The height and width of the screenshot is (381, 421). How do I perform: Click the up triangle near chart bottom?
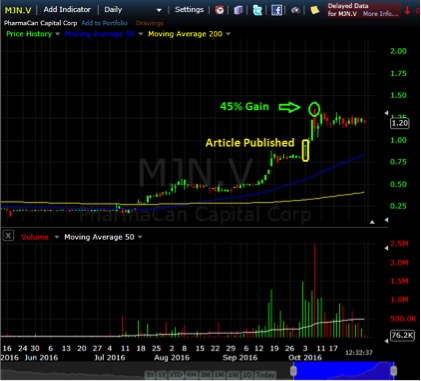point(372,222)
